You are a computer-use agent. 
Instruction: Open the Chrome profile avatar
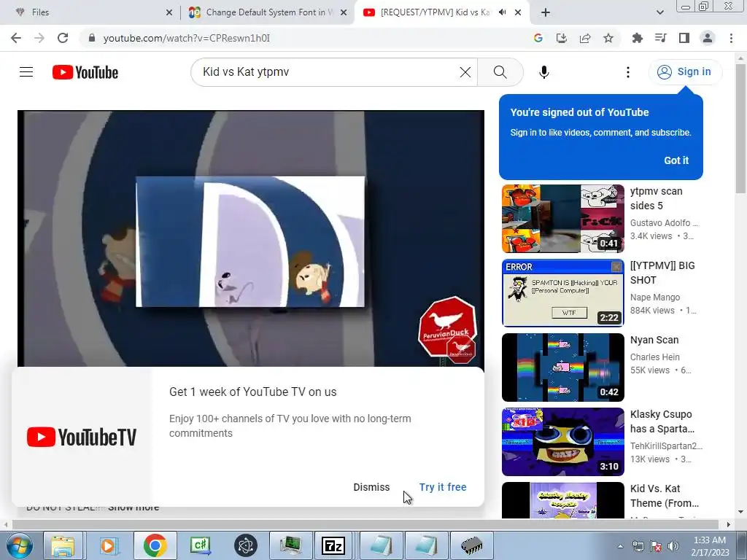point(708,38)
